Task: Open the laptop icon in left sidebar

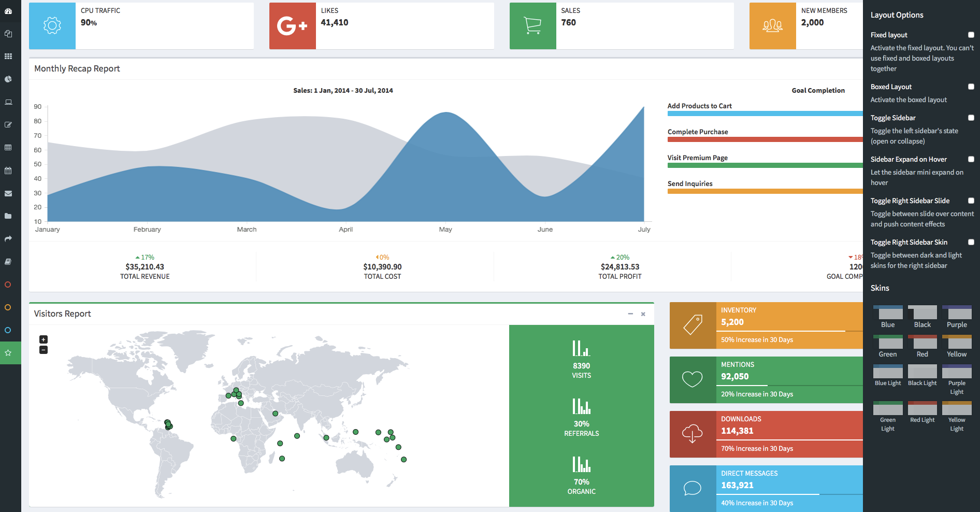Action: [x=8, y=102]
